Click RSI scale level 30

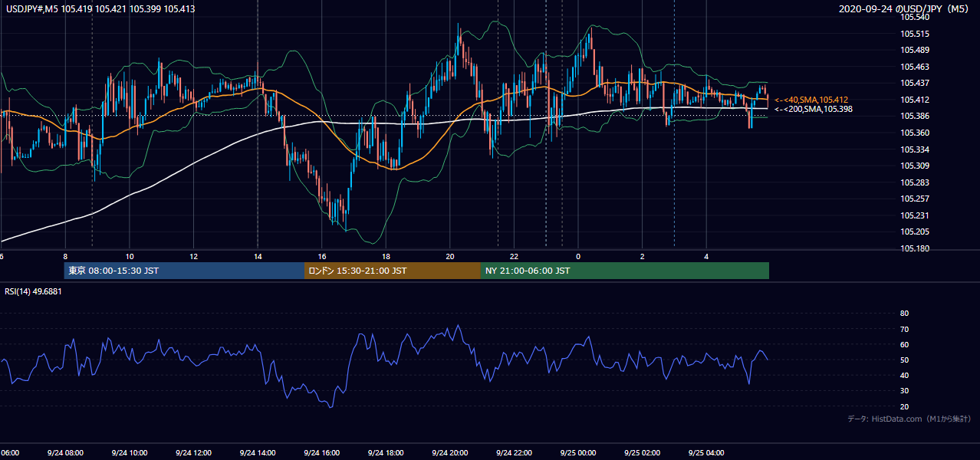(904, 391)
